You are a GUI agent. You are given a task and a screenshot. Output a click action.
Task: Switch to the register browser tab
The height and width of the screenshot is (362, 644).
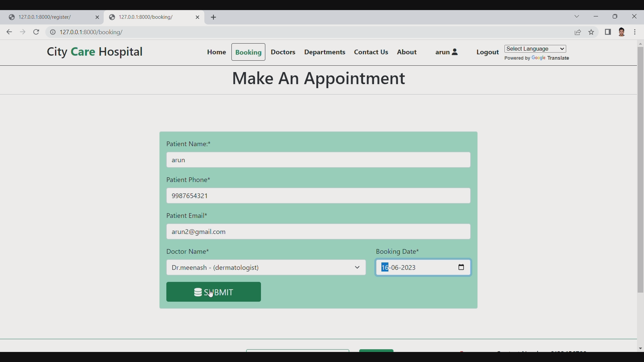click(x=47, y=17)
